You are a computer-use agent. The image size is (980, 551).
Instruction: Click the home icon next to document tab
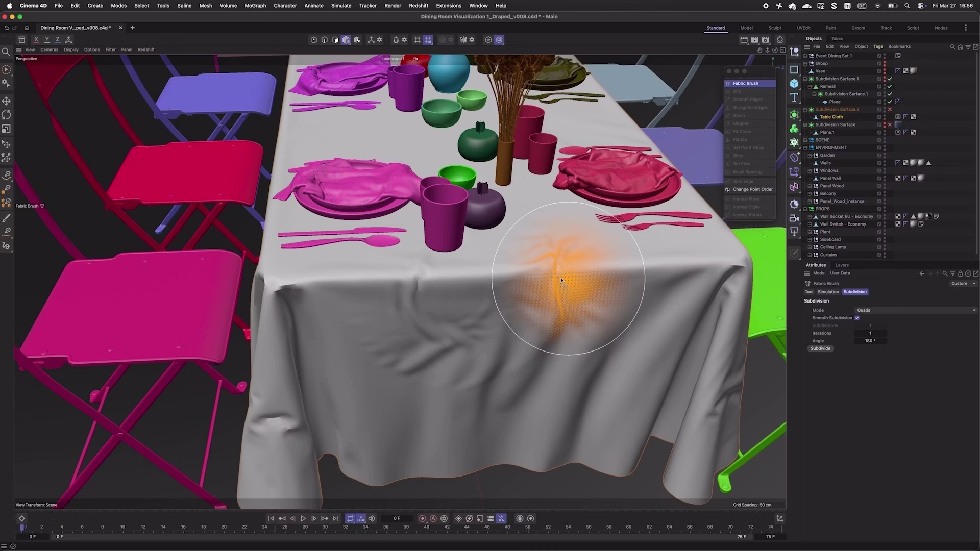point(27,28)
